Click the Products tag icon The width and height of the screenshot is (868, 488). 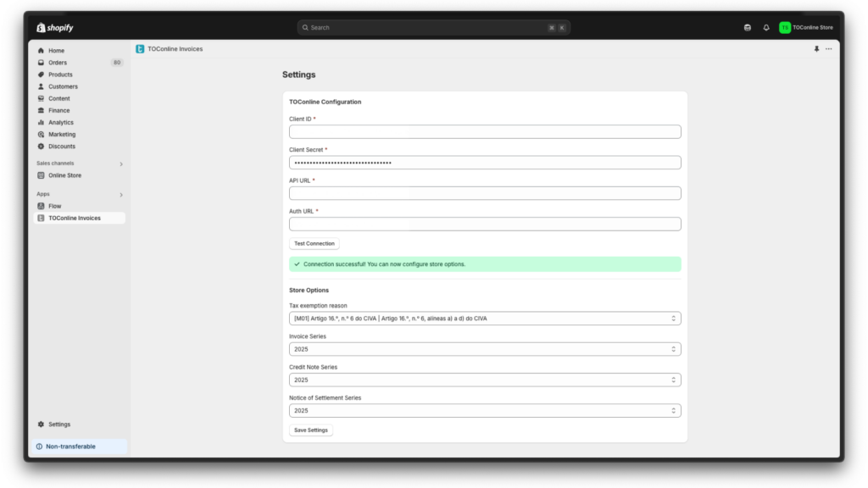point(41,75)
